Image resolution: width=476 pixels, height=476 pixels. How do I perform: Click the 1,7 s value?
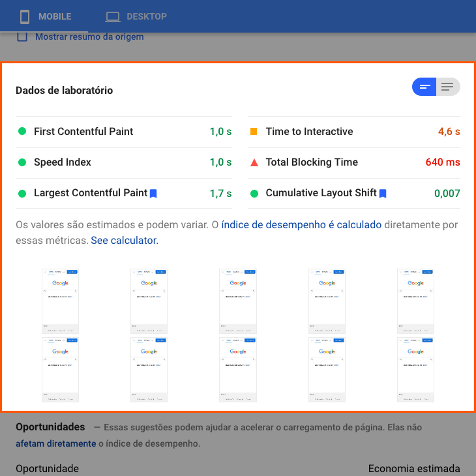click(x=220, y=194)
